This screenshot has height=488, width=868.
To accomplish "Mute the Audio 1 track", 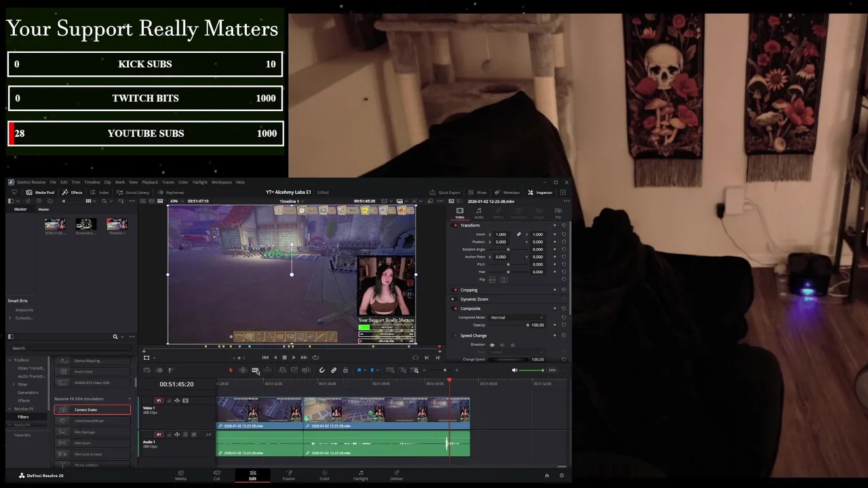I will [194, 434].
